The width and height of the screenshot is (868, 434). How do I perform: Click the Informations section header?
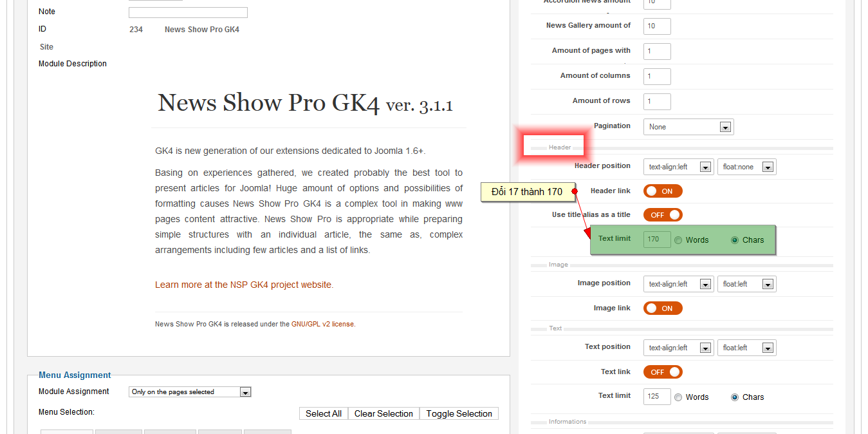pos(568,422)
